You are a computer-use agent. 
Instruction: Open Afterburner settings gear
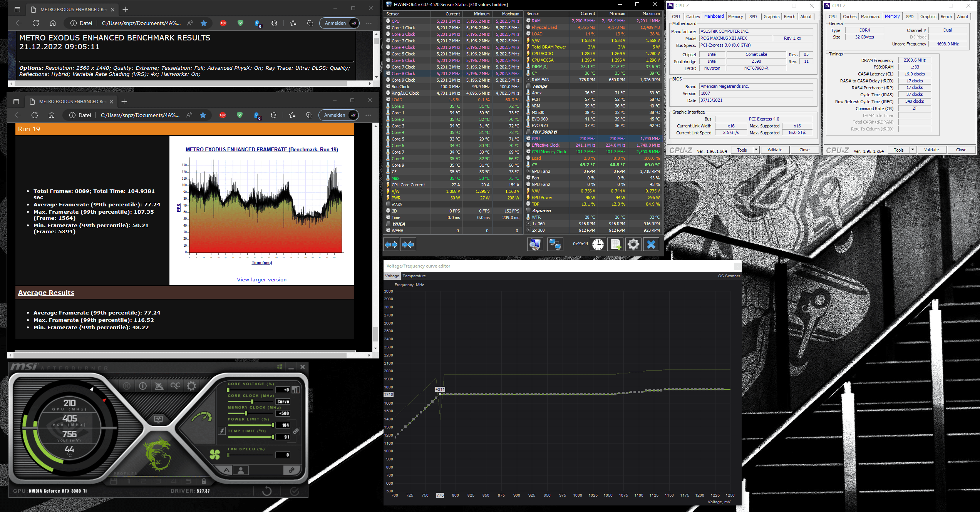191,386
